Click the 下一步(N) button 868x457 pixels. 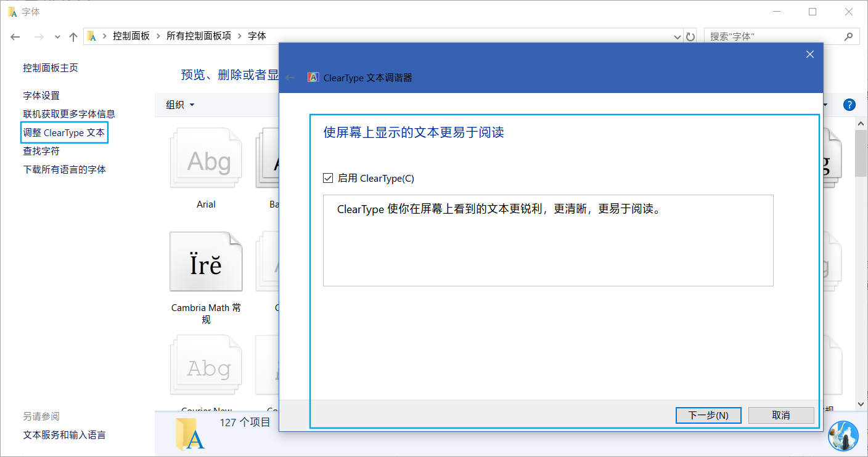pos(708,415)
